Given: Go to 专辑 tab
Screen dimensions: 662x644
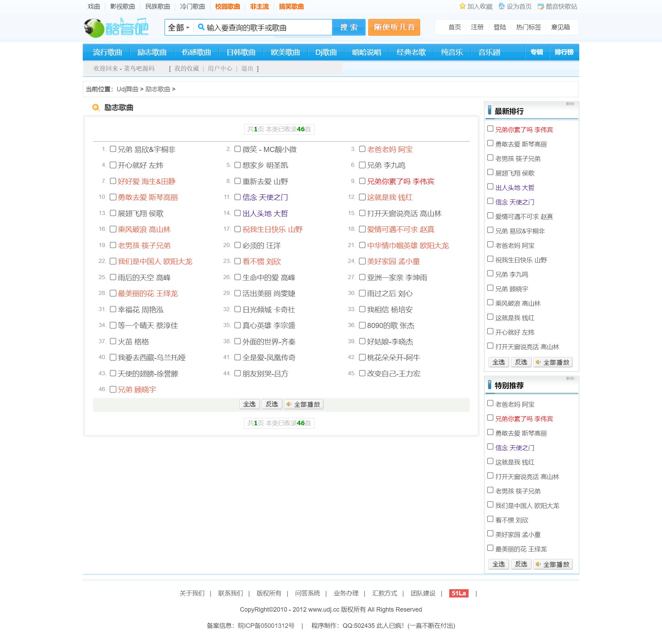Looking at the screenshot, I should [536, 52].
